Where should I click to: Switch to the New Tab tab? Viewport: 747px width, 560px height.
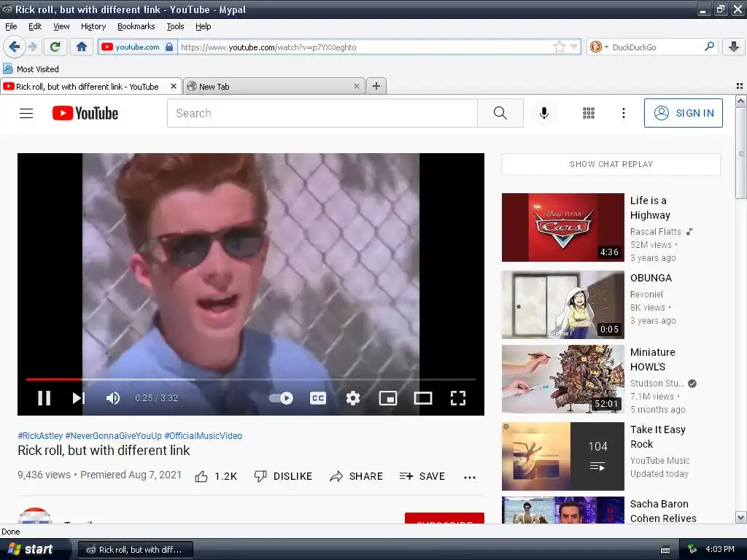click(x=274, y=87)
